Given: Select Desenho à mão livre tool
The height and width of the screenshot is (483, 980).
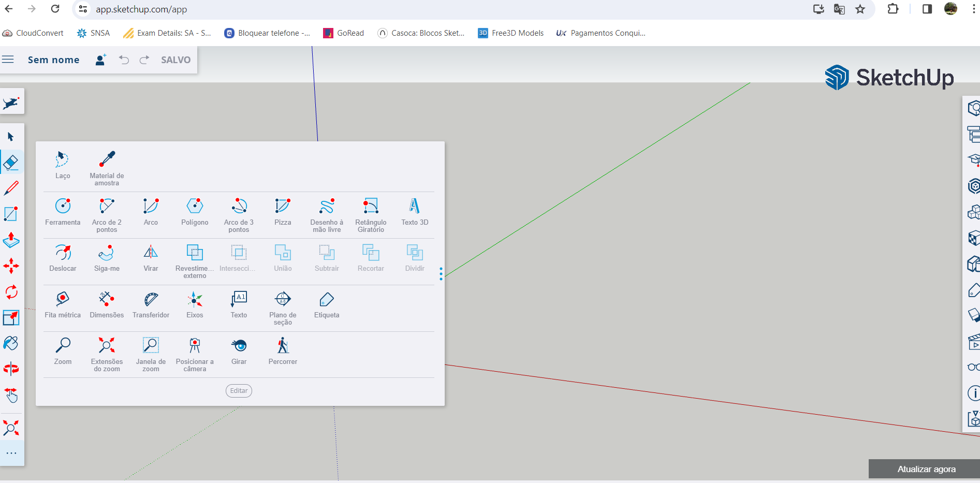Looking at the screenshot, I should pyautogui.click(x=327, y=214).
